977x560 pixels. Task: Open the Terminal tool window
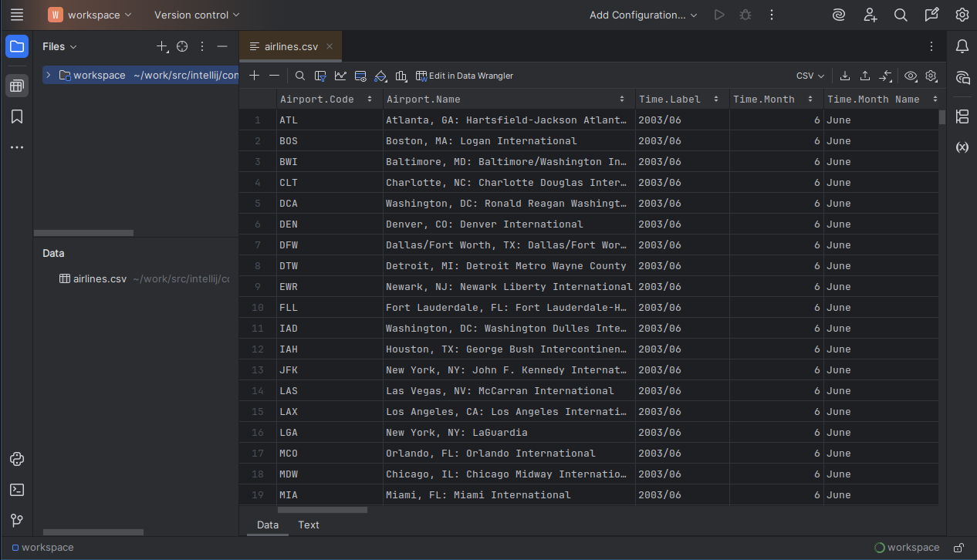(x=17, y=489)
